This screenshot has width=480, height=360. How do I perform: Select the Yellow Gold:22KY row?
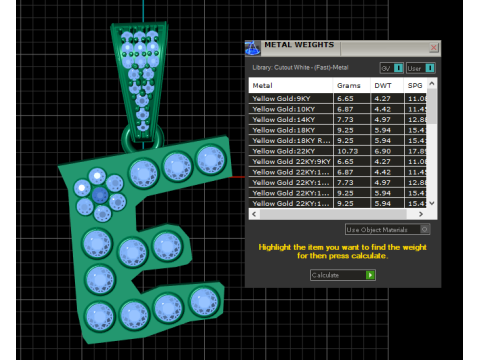point(338,151)
